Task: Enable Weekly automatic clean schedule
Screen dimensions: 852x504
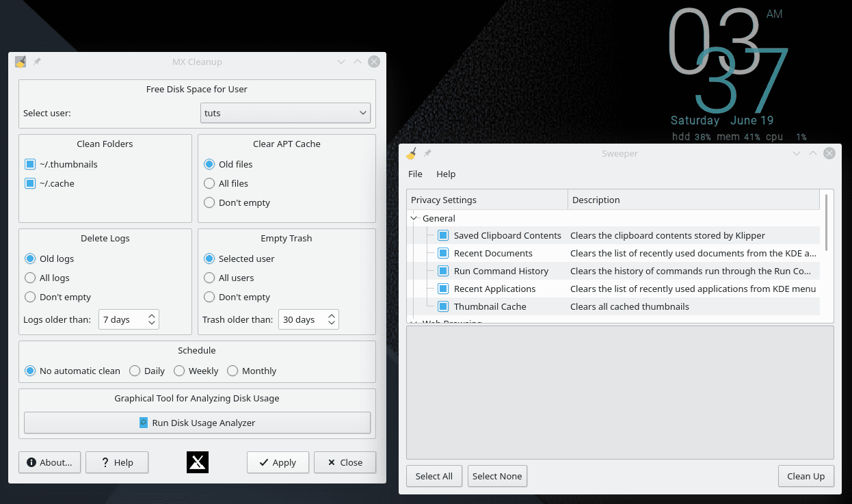Action: point(178,371)
